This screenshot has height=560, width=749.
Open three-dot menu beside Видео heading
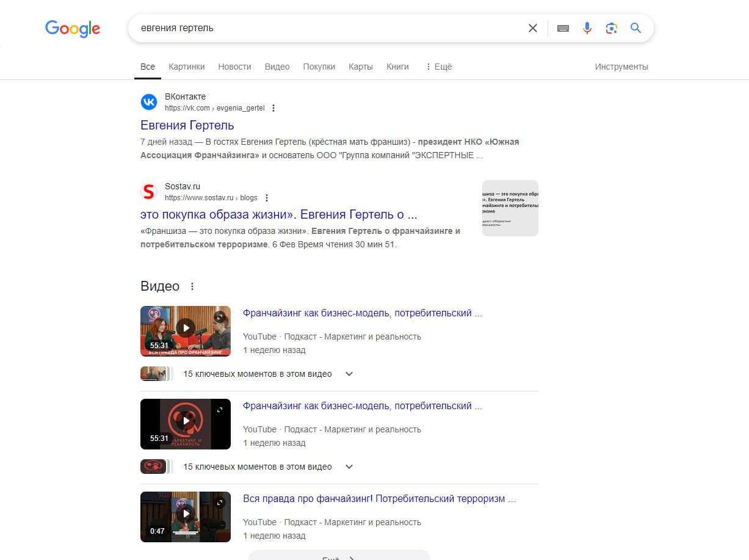192,286
